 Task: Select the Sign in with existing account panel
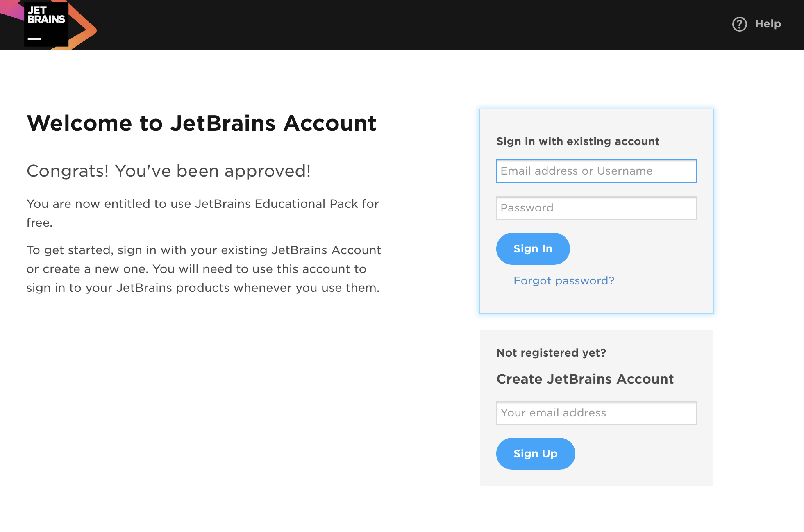(x=578, y=141)
